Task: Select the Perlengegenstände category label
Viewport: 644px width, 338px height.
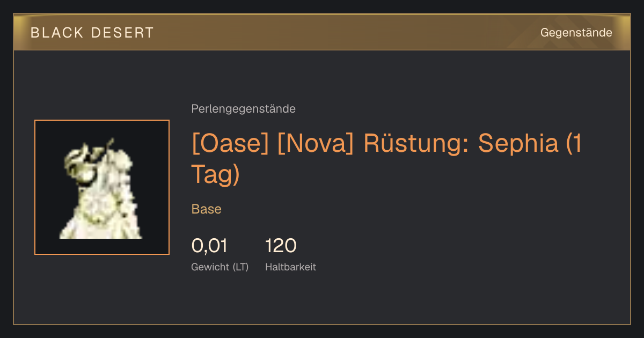Action: (x=243, y=109)
